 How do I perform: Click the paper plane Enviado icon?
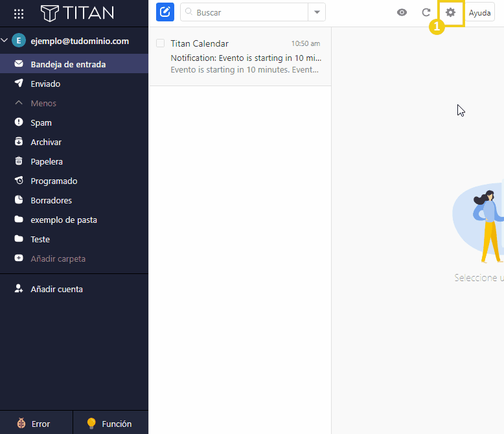pyautogui.click(x=19, y=83)
